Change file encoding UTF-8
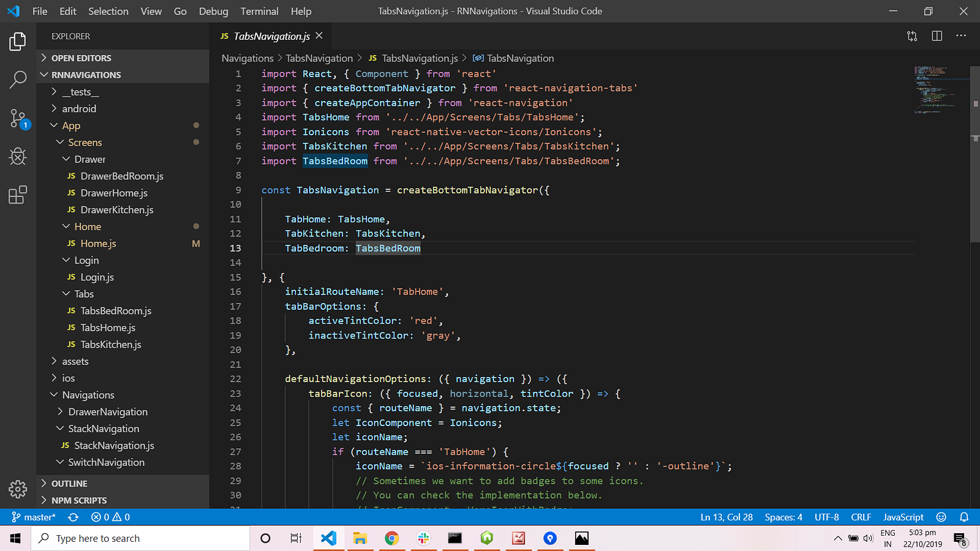Viewport: 980px width, 551px height. pos(826,517)
